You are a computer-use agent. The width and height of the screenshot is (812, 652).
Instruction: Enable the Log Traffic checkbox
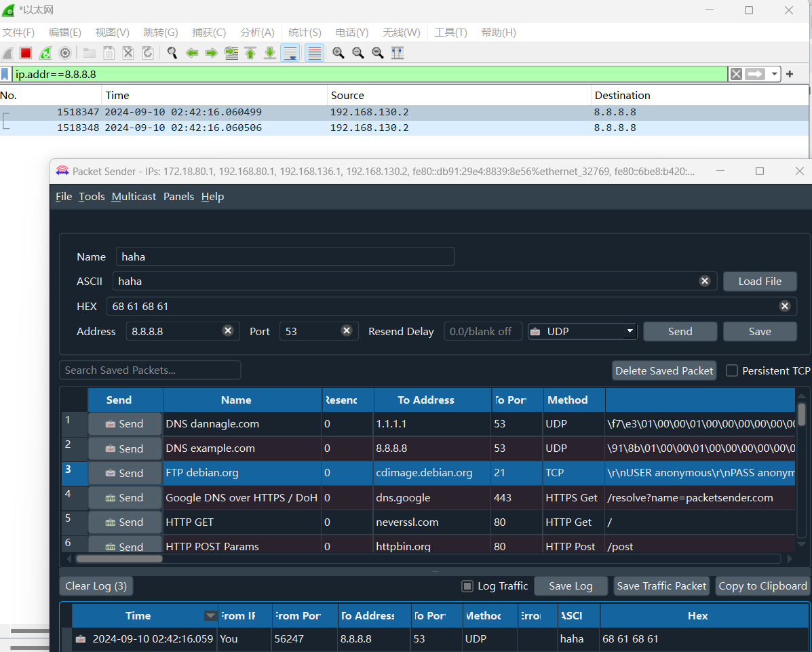click(467, 586)
